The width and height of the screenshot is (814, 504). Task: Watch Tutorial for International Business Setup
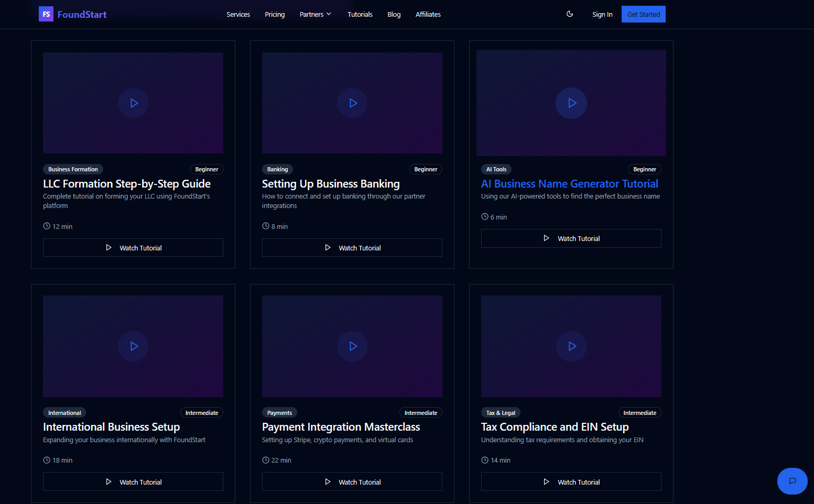(133, 482)
